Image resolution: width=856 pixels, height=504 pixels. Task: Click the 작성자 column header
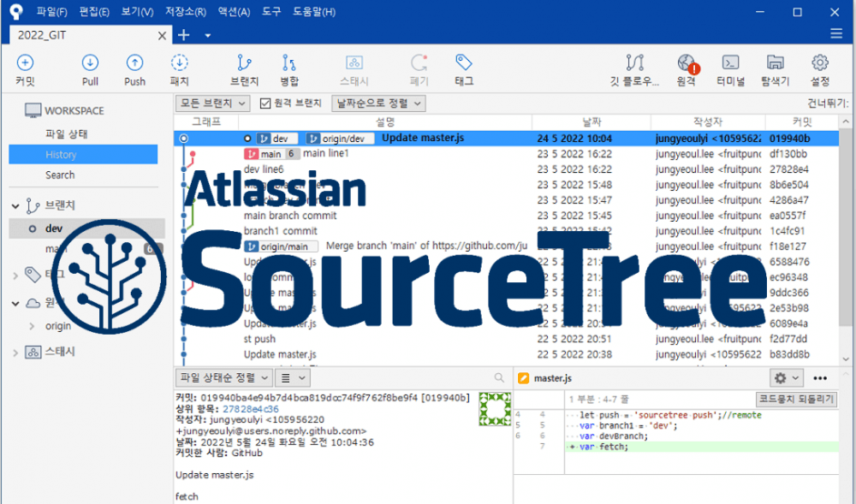click(x=708, y=122)
